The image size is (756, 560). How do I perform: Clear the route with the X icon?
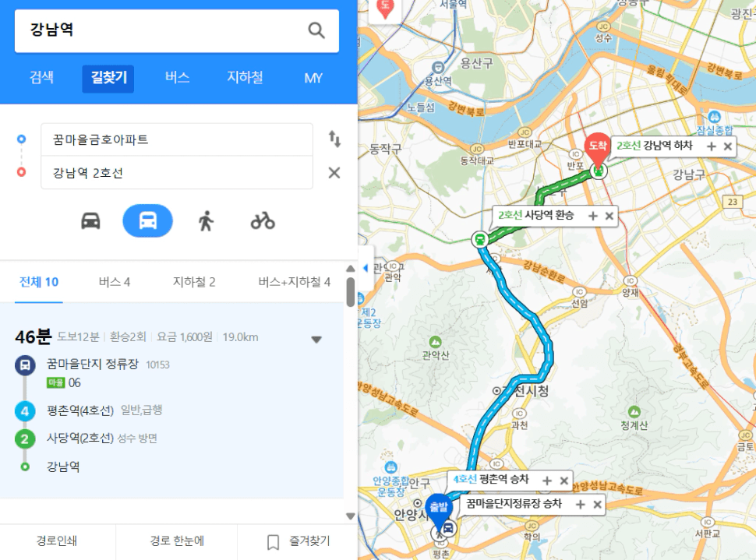click(x=334, y=173)
